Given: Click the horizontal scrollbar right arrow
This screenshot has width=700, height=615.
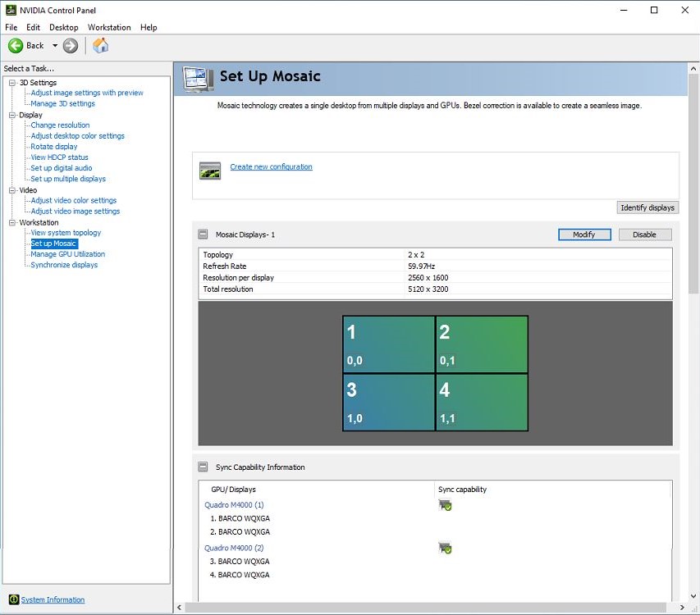Looking at the screenshot, I should (682, 608).
